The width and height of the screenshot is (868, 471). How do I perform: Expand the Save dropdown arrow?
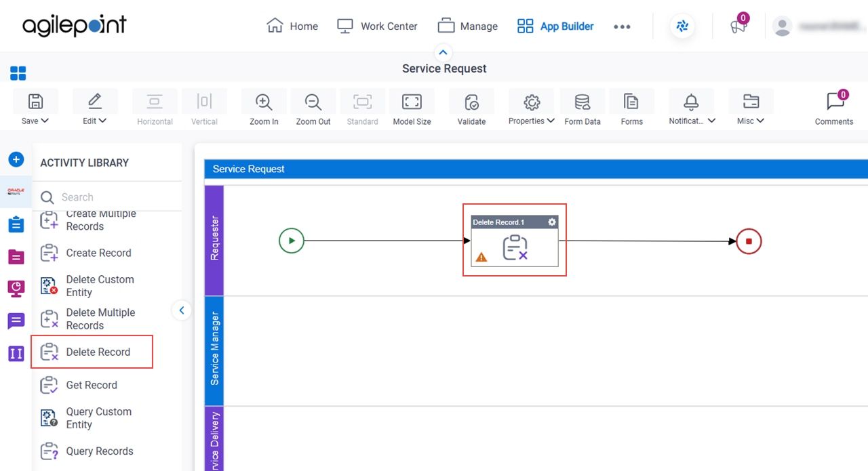pos(45,121)
